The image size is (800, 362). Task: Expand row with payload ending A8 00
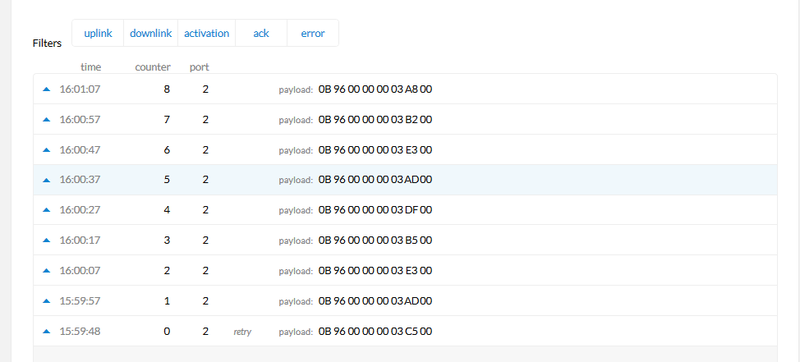[x=405, y=89]
